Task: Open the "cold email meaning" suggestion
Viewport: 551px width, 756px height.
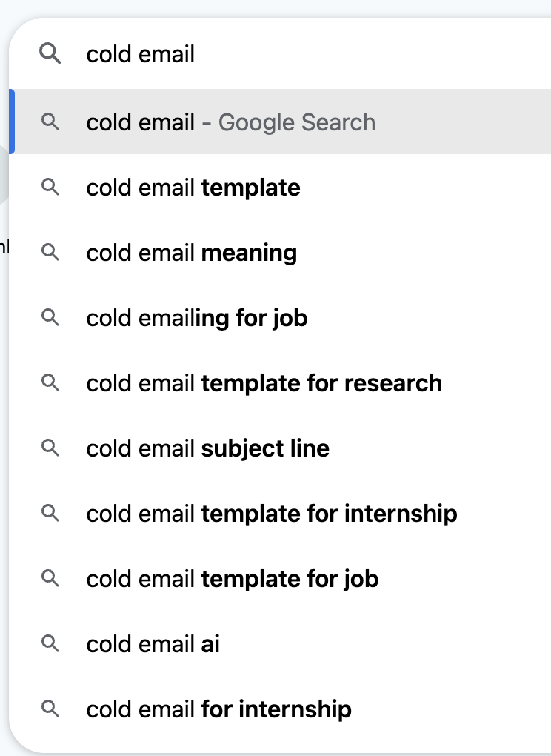Action: click(x=191, y=253)
